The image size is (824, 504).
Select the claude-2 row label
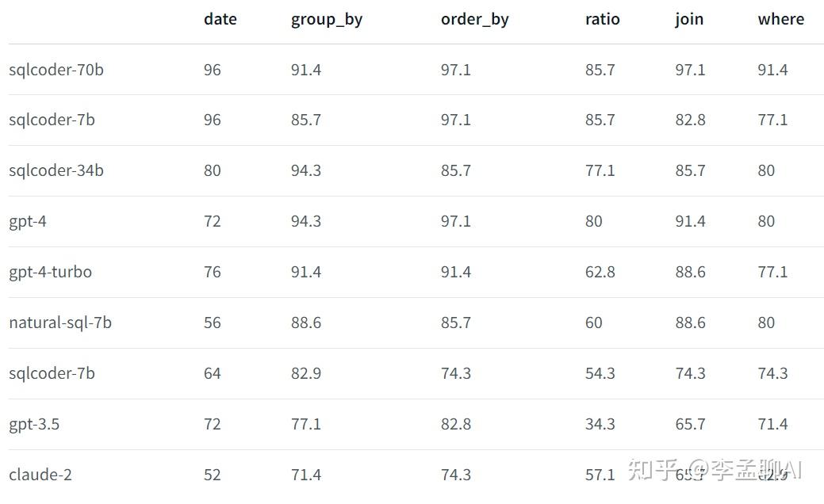pyautogui.click(x=40, y=475)
